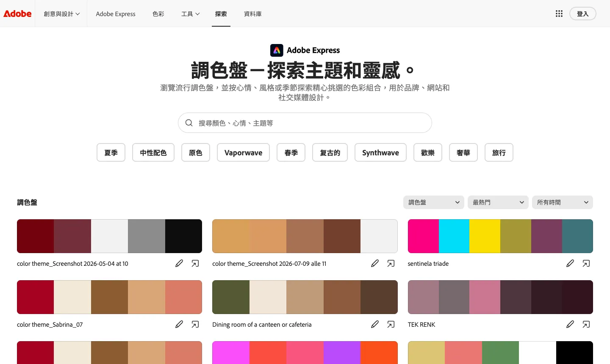Pick the cyan swatch in sentinela triade
The image size is (610, 364).
[x=454, y=236]
